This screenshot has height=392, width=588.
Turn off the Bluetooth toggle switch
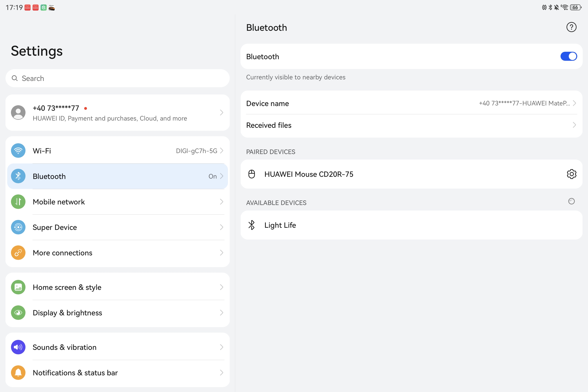(x=569, y=56)
